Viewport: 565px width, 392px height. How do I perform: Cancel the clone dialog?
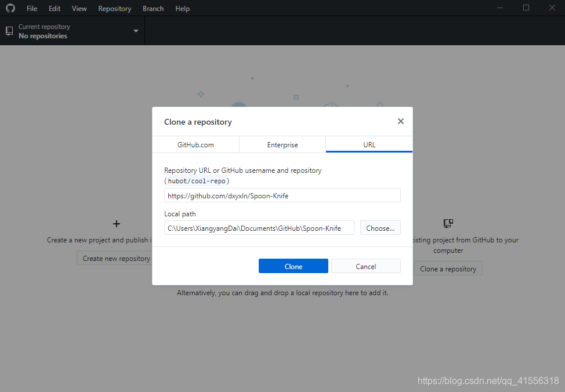click(x=365, y=266)
